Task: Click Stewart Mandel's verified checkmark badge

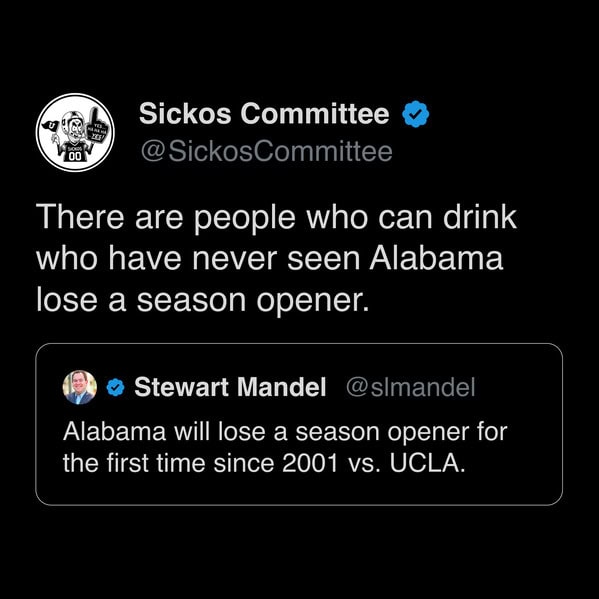Action: [115, 387]
